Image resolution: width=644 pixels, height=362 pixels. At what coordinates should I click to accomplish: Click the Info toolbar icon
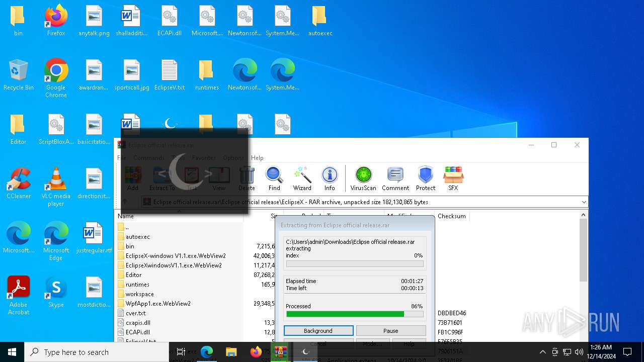click(x=330, y=178)
